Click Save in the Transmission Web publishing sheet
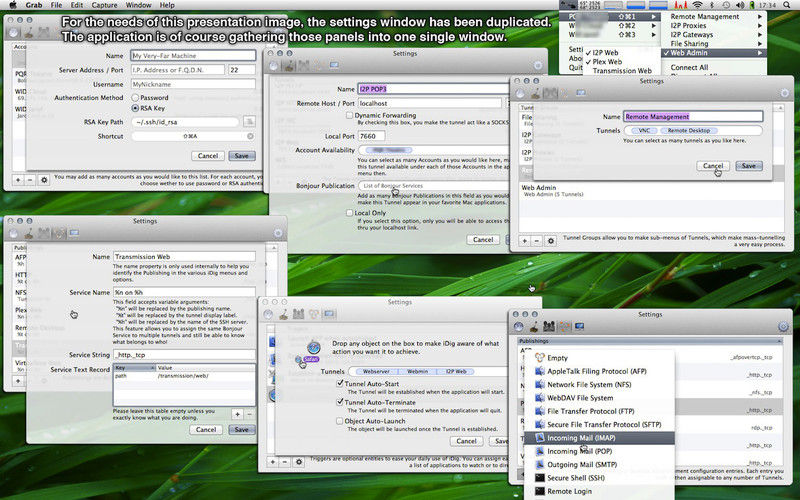The height and width of the screenshot is (500, 800). pos(242,430)
